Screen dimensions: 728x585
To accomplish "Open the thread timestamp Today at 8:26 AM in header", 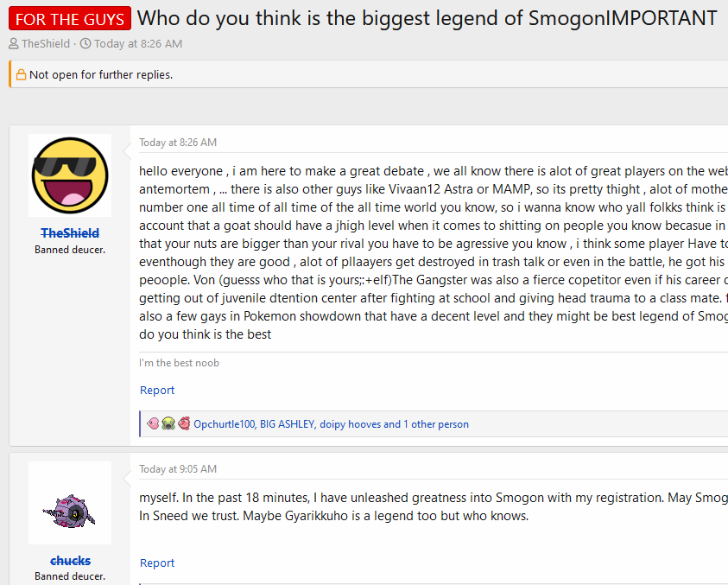I will [138, 44].
